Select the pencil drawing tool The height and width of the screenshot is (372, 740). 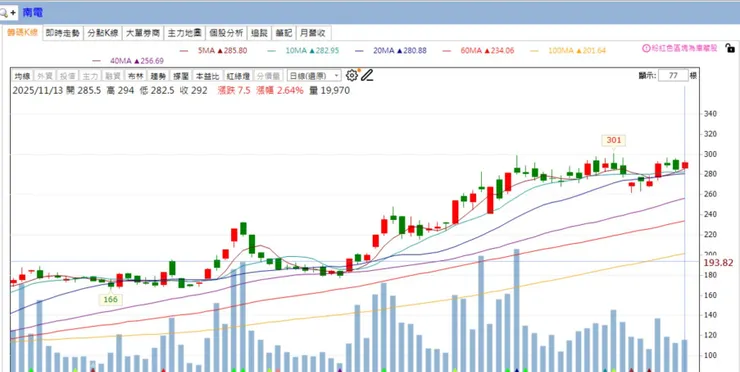pos(367,75)
